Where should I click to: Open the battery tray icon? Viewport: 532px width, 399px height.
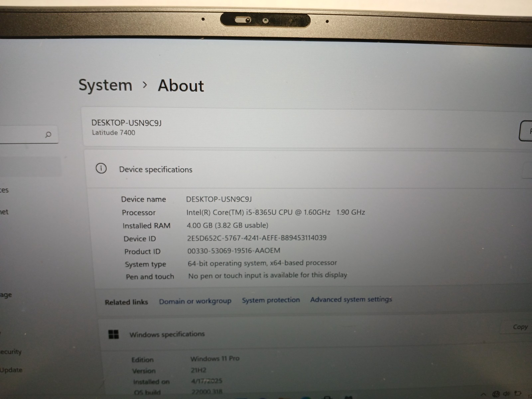click(518, 393)
